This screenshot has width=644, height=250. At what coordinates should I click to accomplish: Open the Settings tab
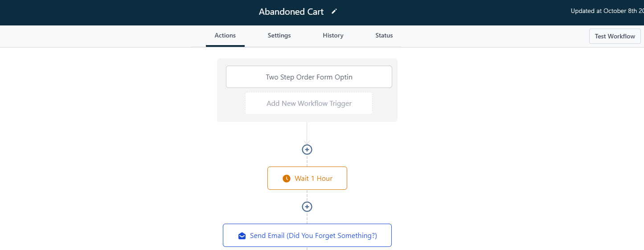coord(279,36)
